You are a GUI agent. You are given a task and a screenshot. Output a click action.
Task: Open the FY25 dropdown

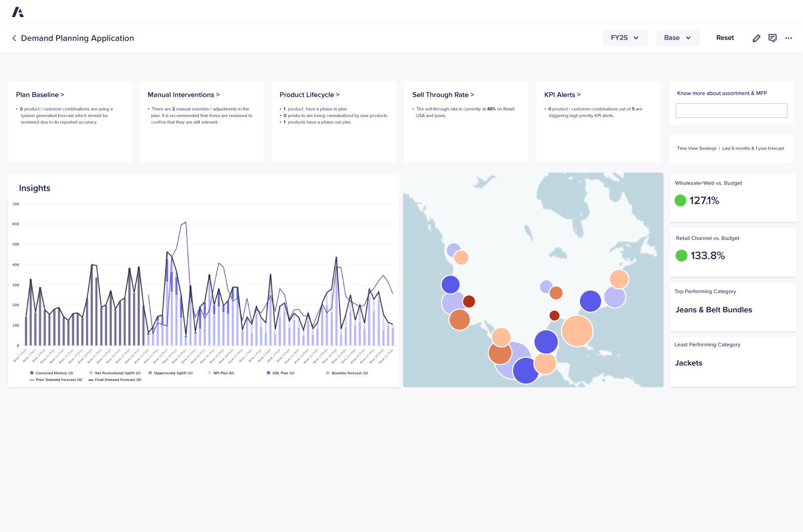point(625,38)
